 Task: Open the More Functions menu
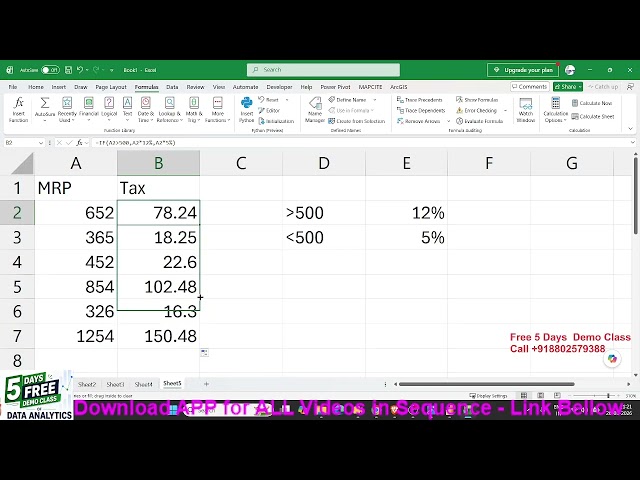pos(218,109)
